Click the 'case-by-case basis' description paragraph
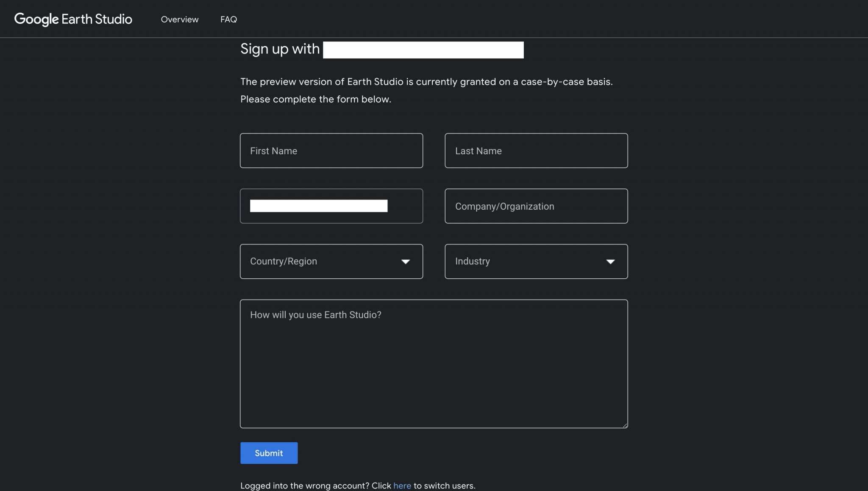The height and width of the screenshot is (491, 868). (426, 82)
